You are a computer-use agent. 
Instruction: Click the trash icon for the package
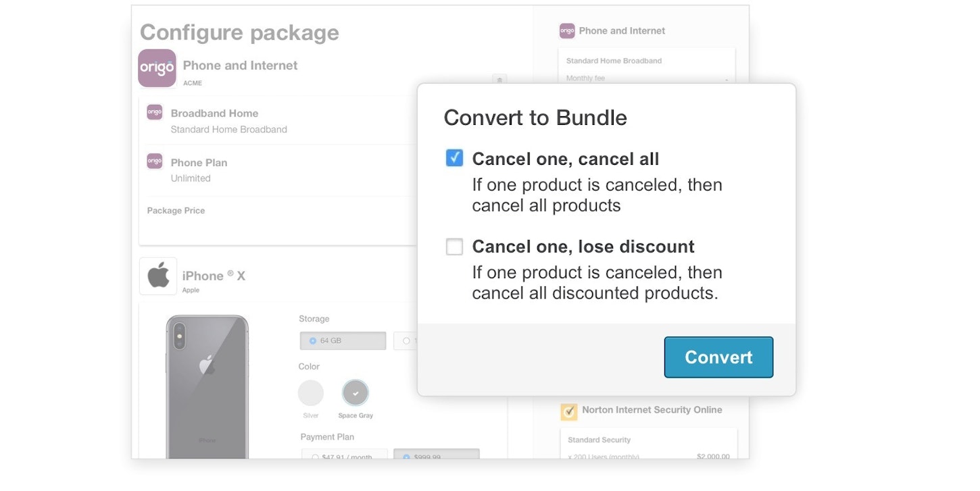pyautogui.click(x=499, y=80)
